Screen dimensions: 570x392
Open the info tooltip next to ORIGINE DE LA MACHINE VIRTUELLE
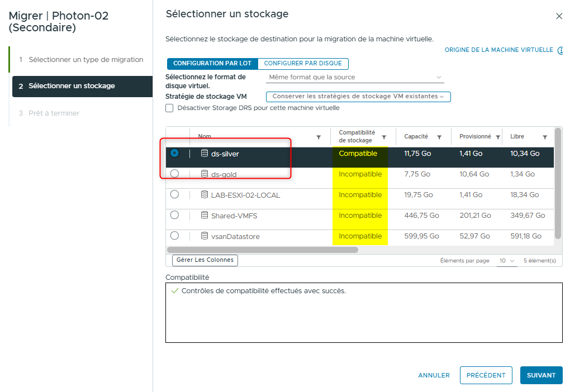pyautogui.click(x=563, y=50)
